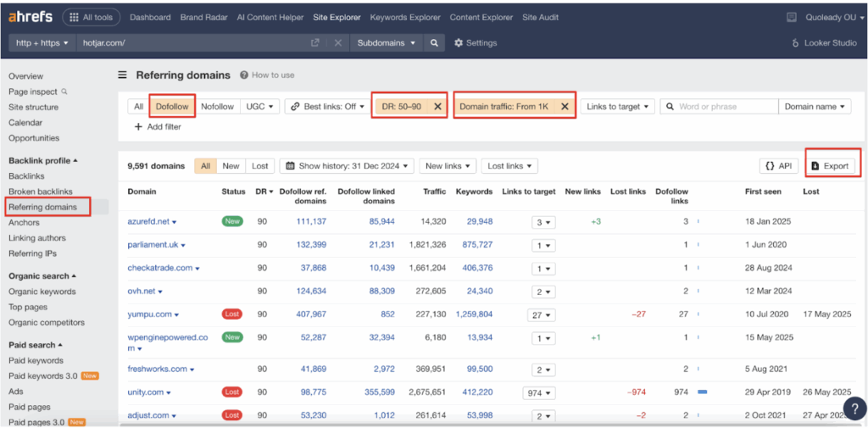Open Brand Radar
The height and width of the screenshot is (428, 868).
(203, 17)
